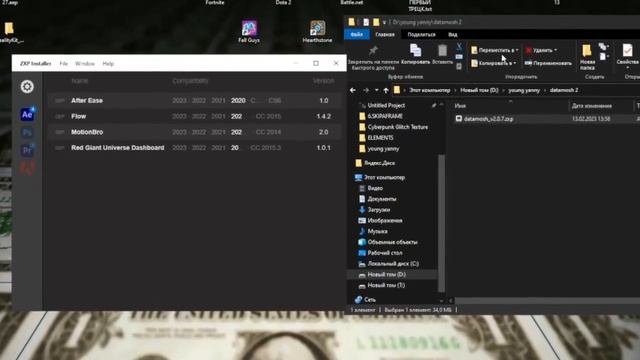The height and width of the screenshot is (360, 640).
Task: Switch to Поделиться ribbon tab
Action: click(421, 34)
